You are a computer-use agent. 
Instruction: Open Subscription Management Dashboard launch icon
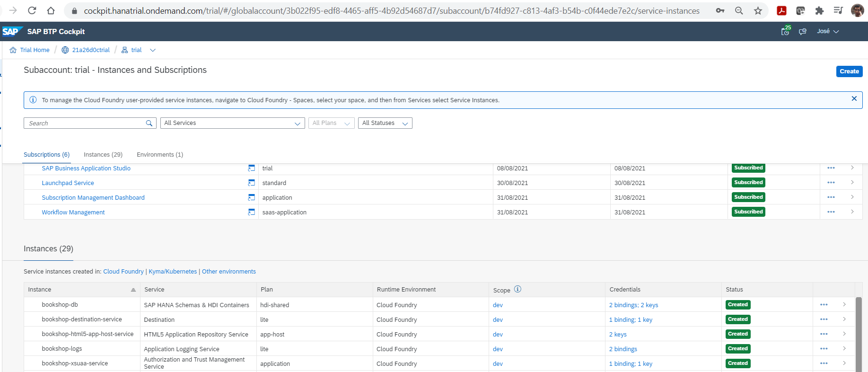(x=251, y=197)
